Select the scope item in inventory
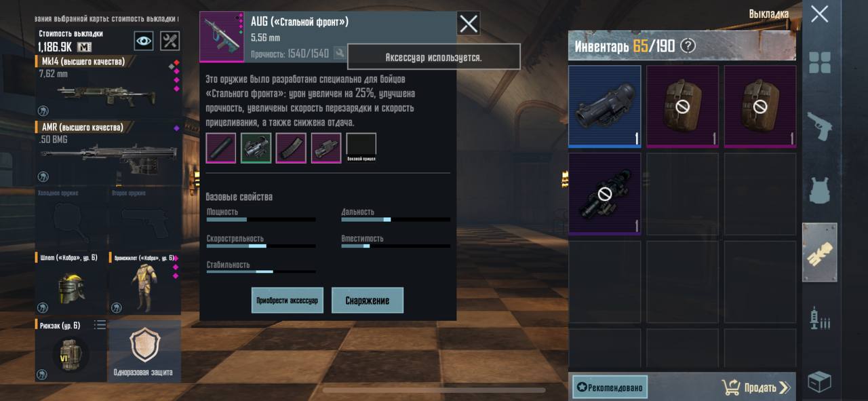The width and height of the screenshot is (868, 401). [604, 107]
